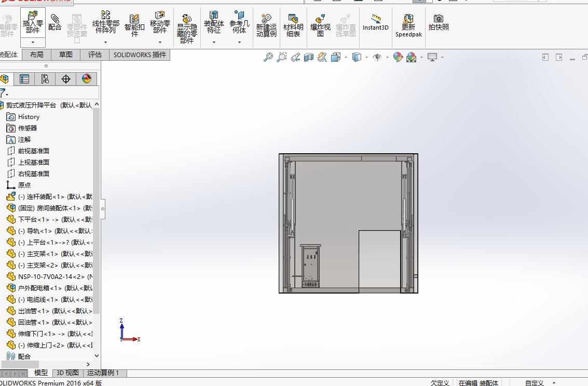Open Reference Geometry (参考几何体)

point(239,22)
